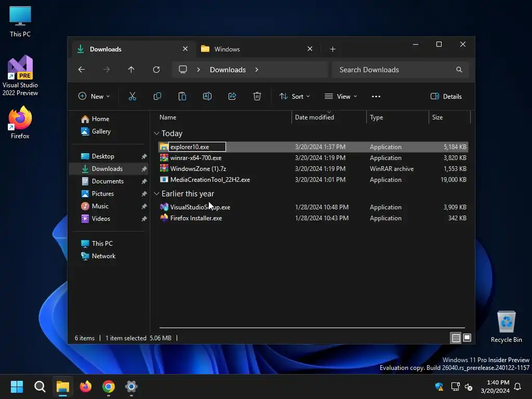This screenshot has height=399, width=532.
Task: Unpin Desktop from Quick access
Action: (x=144, y=156)
